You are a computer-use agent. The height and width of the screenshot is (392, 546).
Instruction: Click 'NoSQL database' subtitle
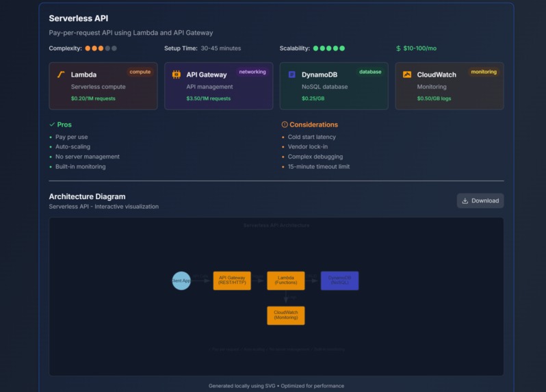pyautogui.click(x=324, y=87)
